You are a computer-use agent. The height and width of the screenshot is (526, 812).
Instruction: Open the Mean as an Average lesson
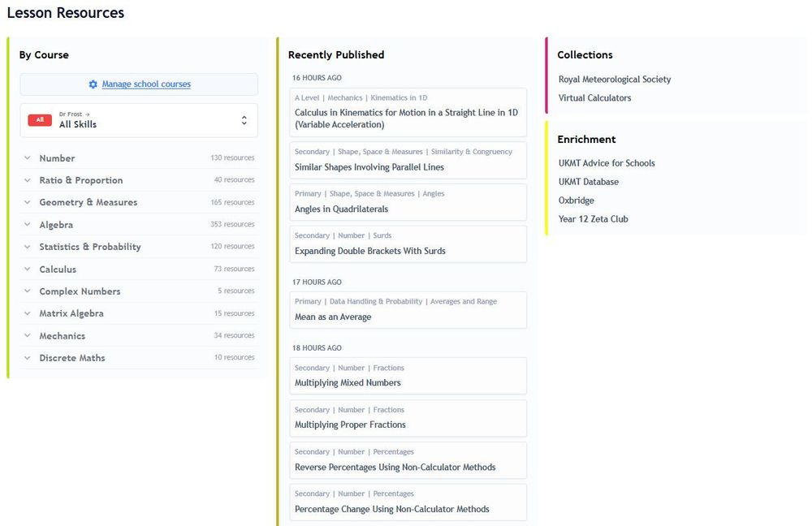(408, 310)
